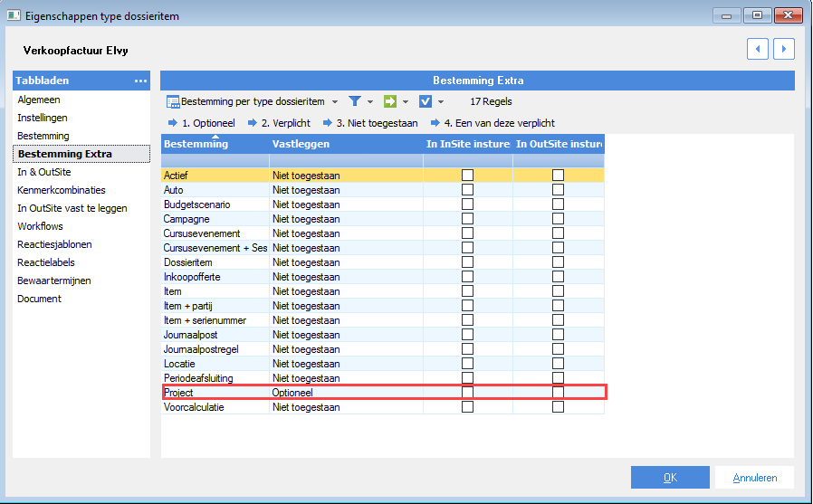Sort by the Bestemming column header
This screenshot has height=504, width=813.
pos(215,144)
